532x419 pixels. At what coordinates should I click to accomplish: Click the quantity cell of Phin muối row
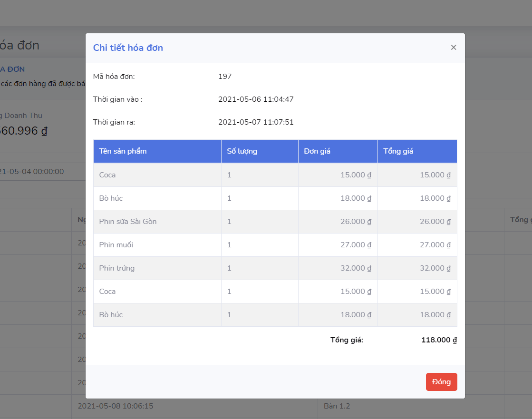[260, 245]
